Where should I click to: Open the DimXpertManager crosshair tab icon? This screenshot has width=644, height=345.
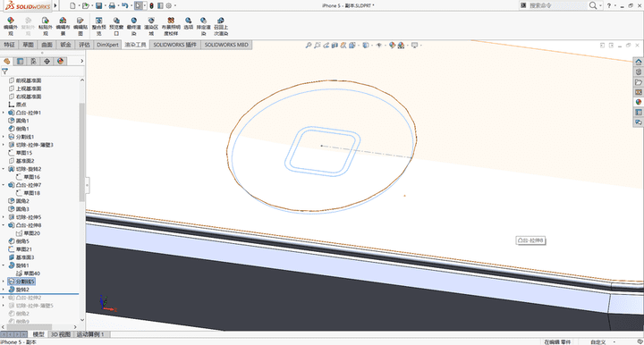pyautogui.click(x=47, y=61)
